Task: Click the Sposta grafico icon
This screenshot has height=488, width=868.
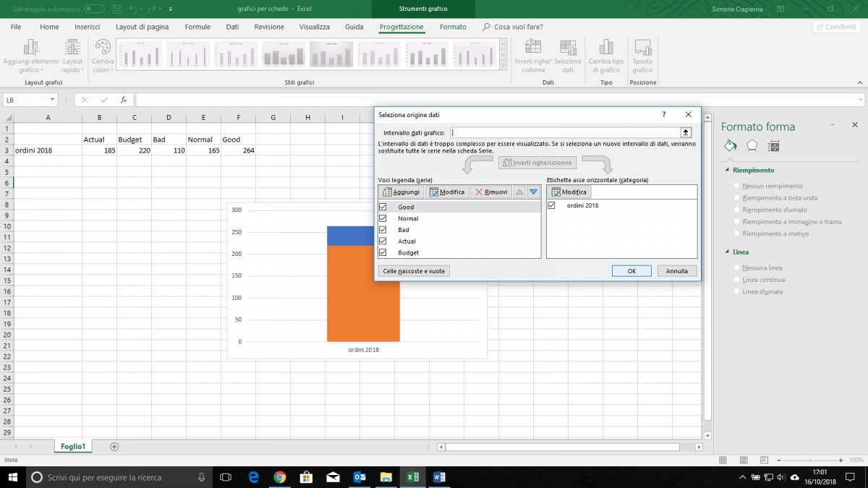Action: pyautogui.click(x=642, y=48)
